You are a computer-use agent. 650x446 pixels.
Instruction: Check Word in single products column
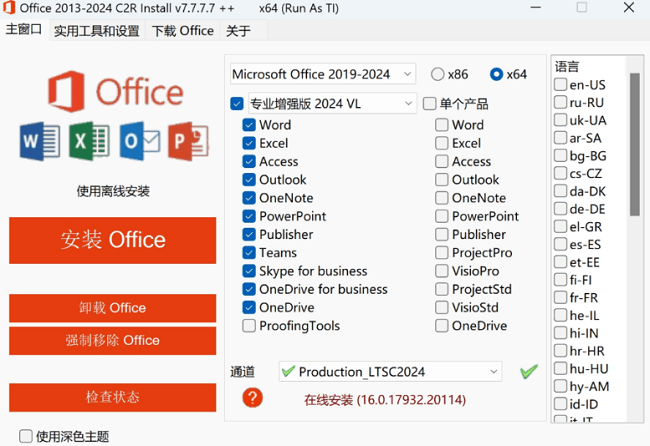[441, 125]
